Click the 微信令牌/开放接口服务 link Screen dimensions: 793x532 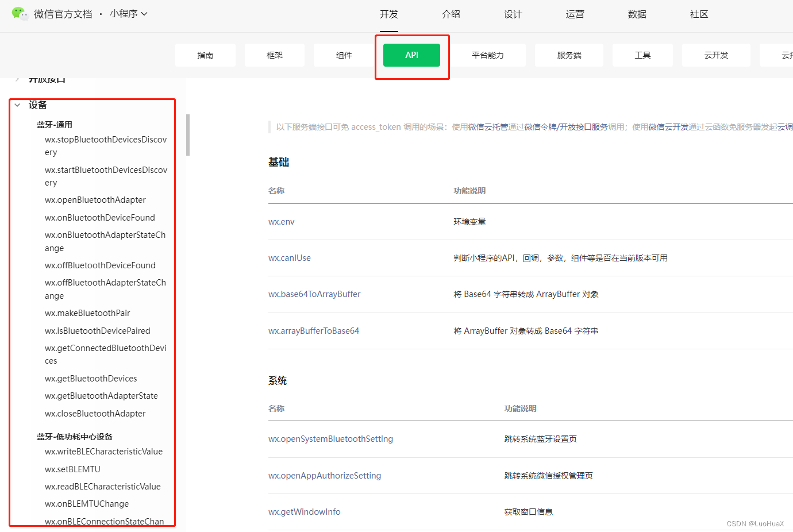point(566,127)
